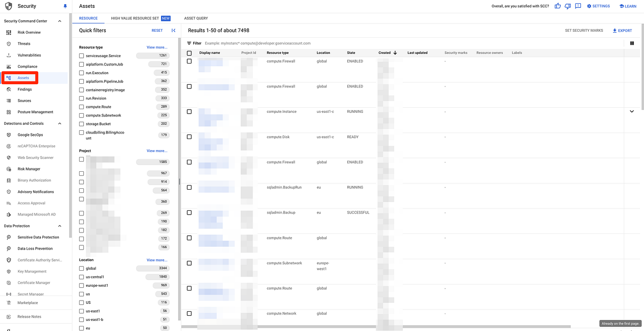This screenshot has height=331, width=644.
Task: Collapse the Quick filters panel
Action: click(173, 30)
